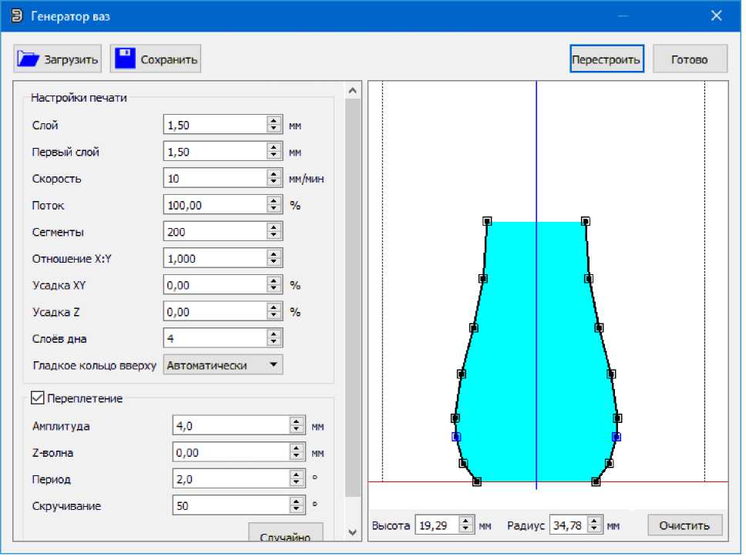Click top-left control point of vase profile
The image size is (746, 560).
click(x=487, y=221)
